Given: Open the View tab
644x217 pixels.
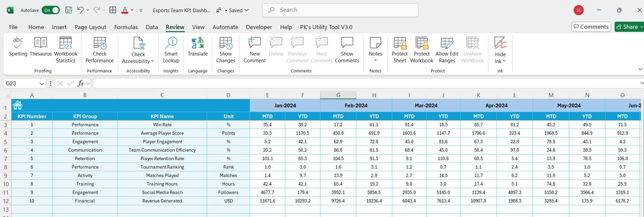Looking at the screenshot, I should (198, 27).
